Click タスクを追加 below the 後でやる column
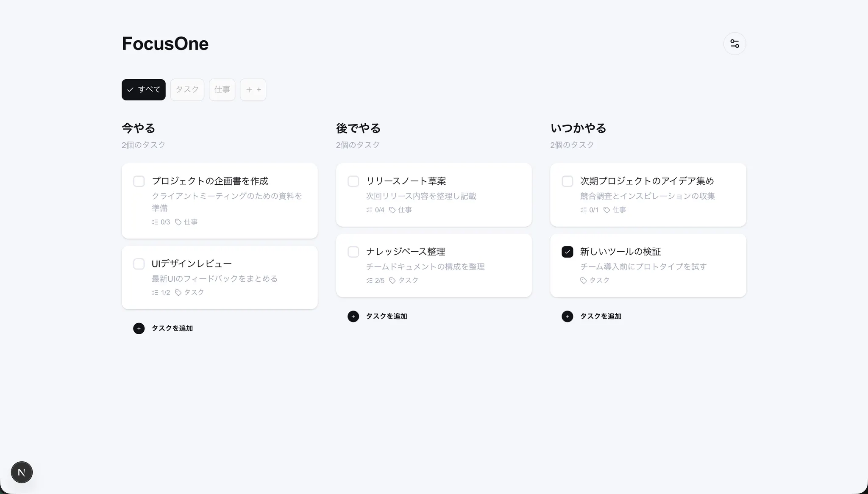This screenshot has height=494, width=868. pos(386,316)
